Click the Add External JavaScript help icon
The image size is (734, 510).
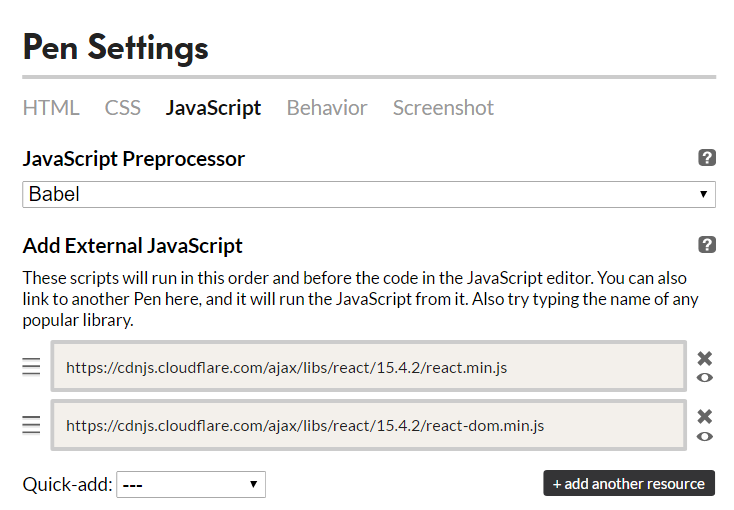706,245
